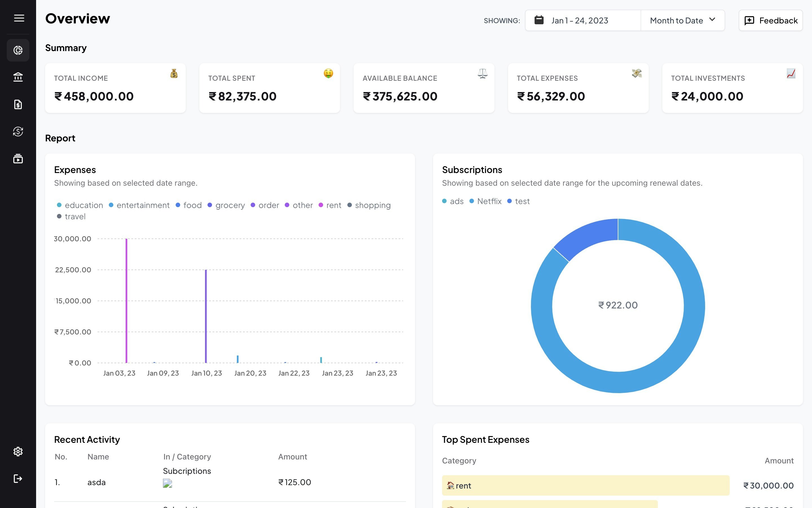
Task: Toggle the grocery legend item
Action: click(226, 205)
